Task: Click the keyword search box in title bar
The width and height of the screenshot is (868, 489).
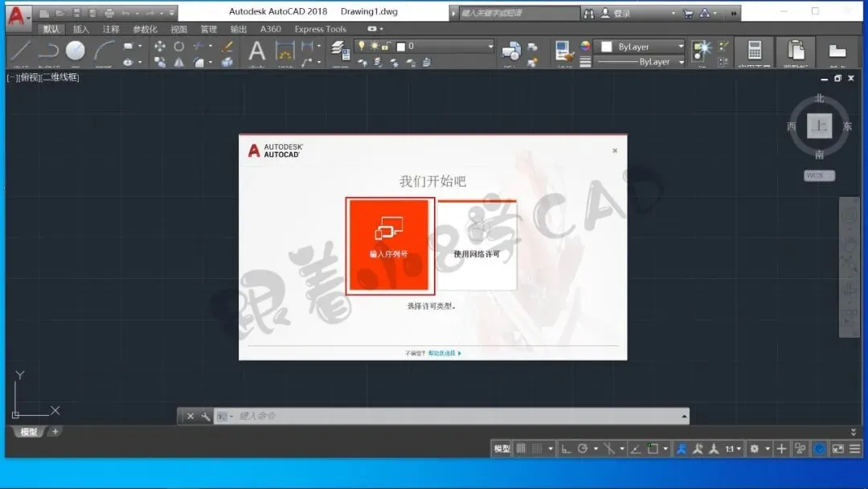Action: click(519, 14)
